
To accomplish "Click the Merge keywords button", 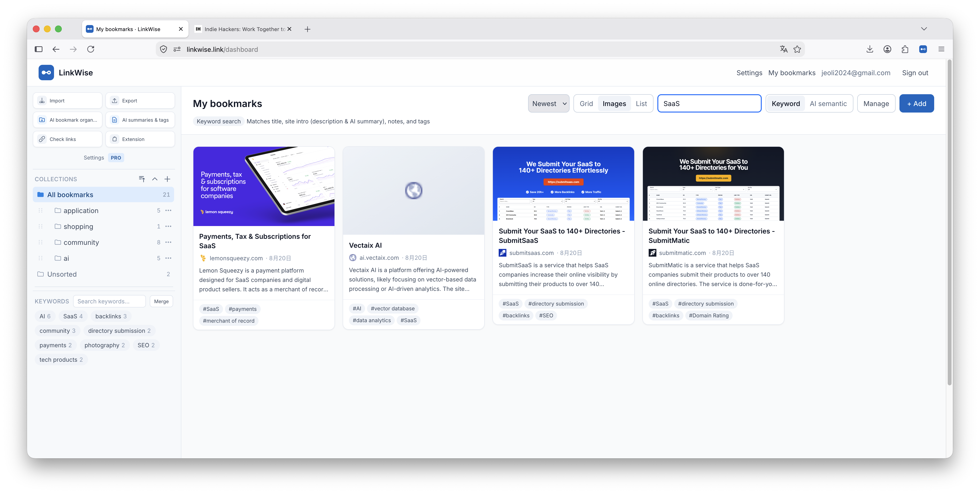I will [161, 301].
